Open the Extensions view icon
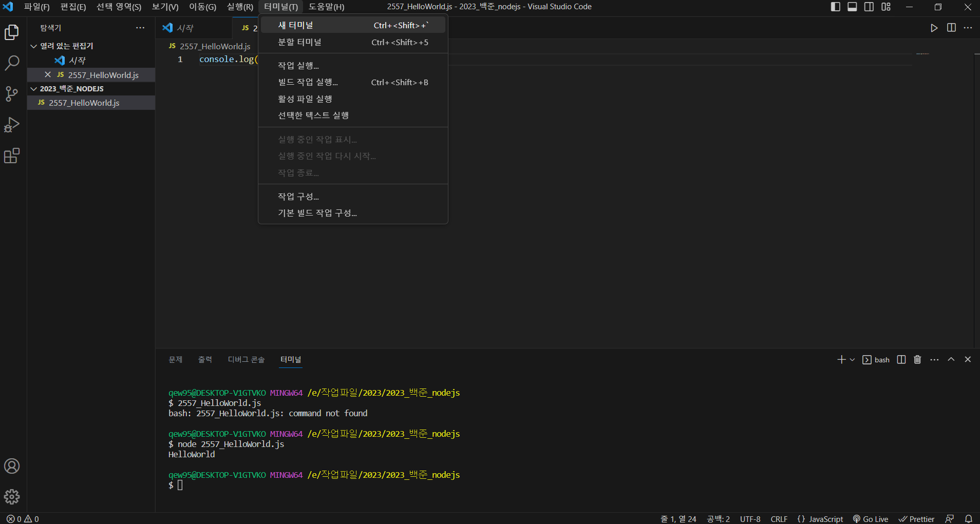The height and width of the screenshot is (524, 980). 12,156
